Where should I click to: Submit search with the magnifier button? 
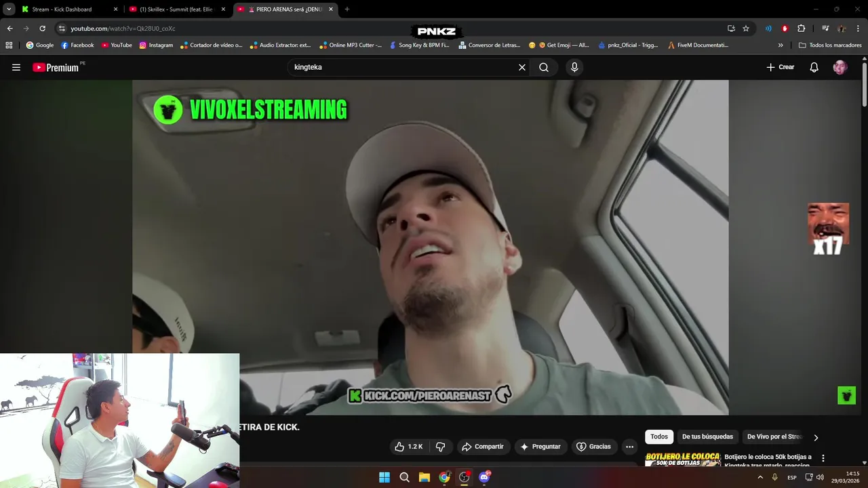[x=544, y=67]
